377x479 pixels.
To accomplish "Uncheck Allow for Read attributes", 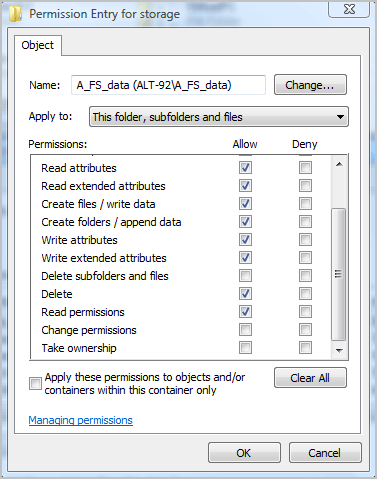I will [245, 167].
